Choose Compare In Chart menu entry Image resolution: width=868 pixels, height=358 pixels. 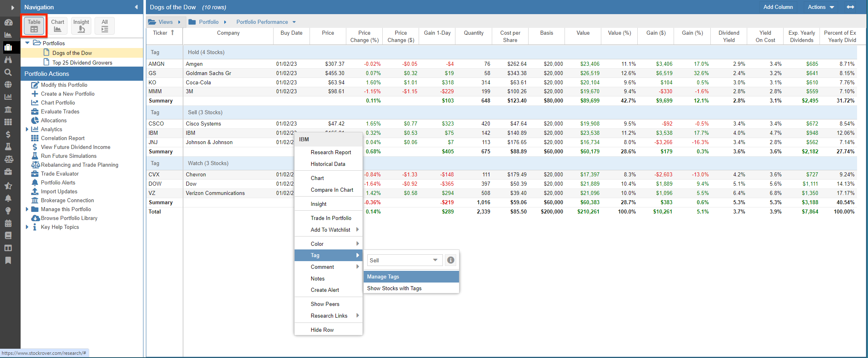[329, 190]
